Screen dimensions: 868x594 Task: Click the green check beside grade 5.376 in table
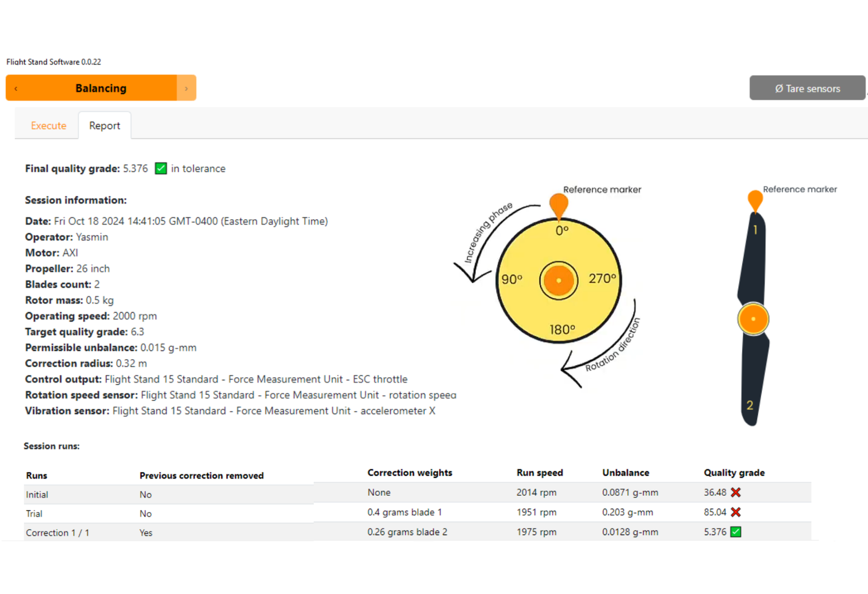[x=736, y=532]
